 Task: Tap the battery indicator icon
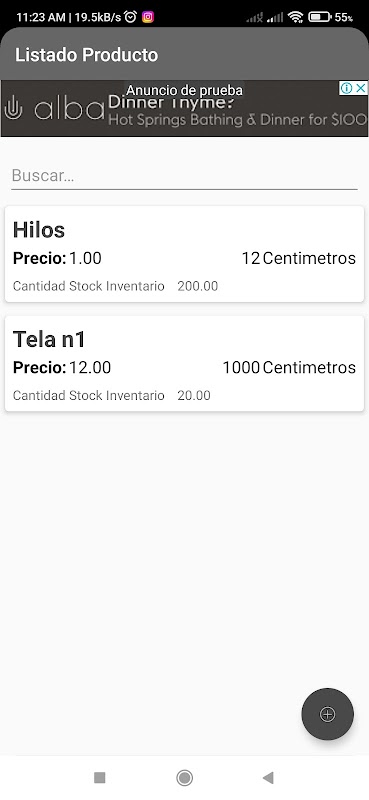pyautogui.click(x=320, y=17)
